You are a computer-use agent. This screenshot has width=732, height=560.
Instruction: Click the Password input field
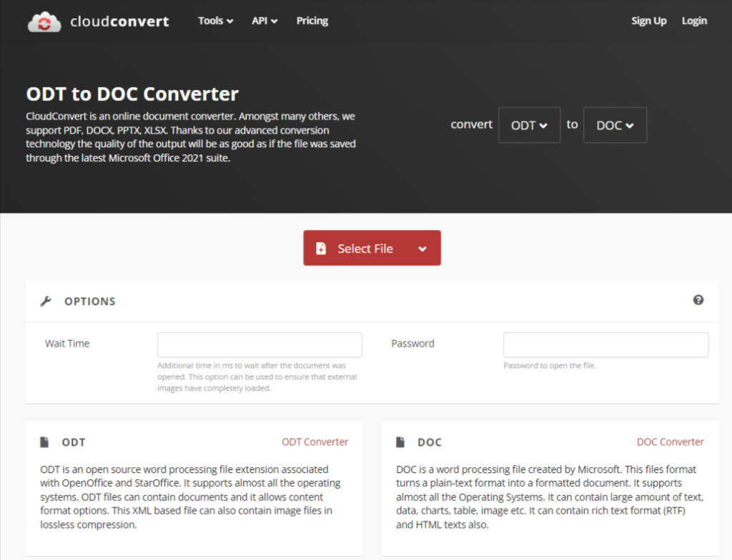pos(605,344)
